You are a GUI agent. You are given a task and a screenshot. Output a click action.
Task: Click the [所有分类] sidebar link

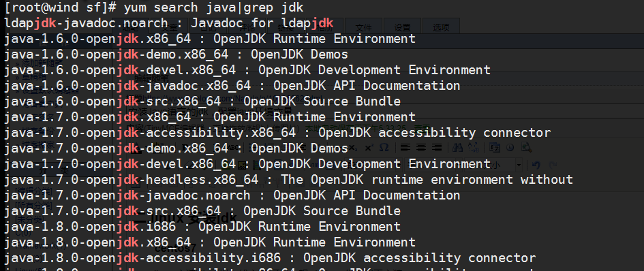[33, 205]
